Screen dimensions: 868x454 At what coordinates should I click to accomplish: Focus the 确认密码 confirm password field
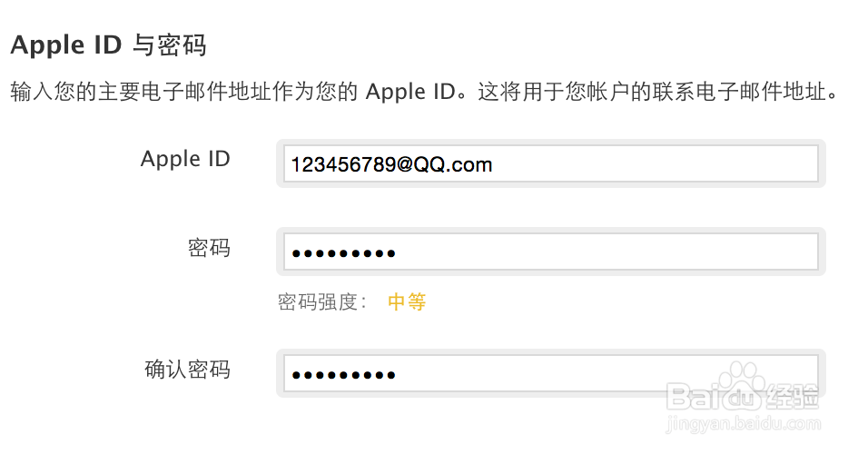(x=550, y=374)
